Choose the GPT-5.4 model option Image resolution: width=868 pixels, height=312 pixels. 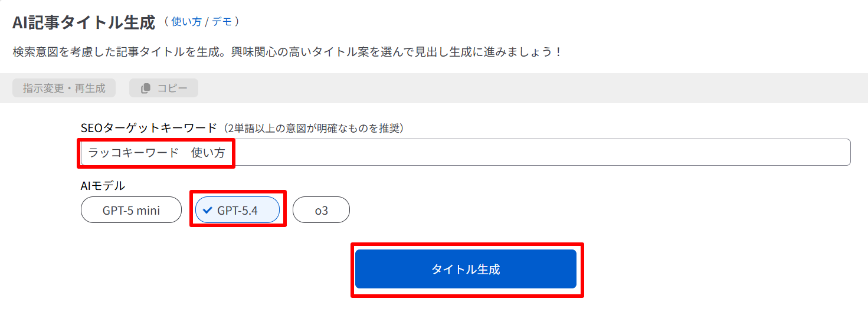click(237, 210)
